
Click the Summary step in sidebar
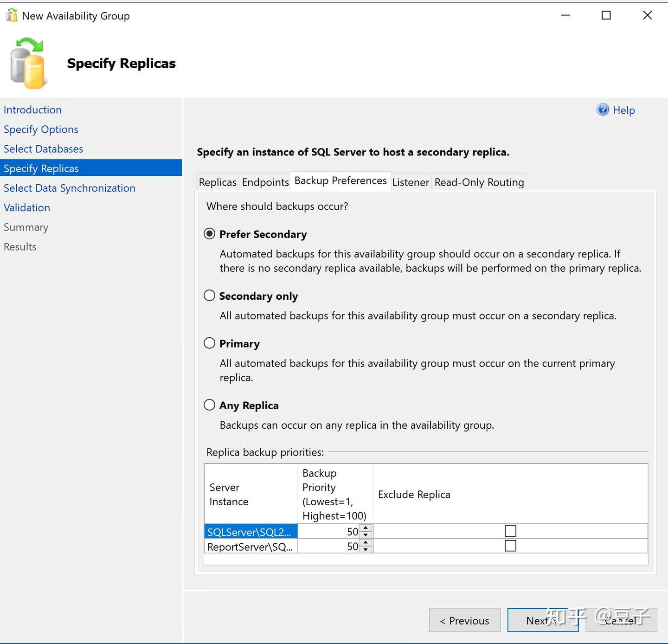(26, 227)
